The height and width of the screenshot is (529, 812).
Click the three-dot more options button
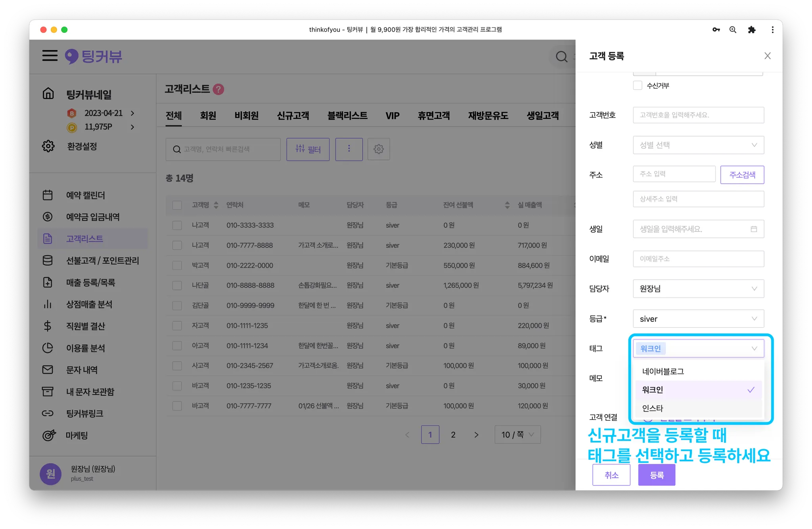click(x=349, y=149)
